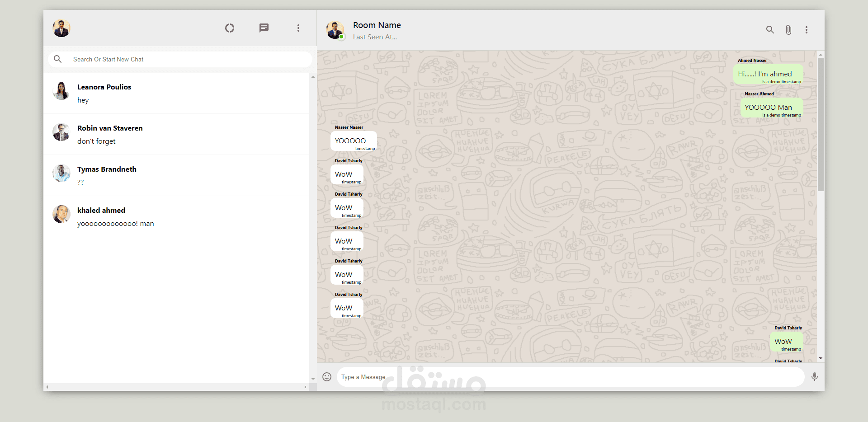
Task: Click Tymas Brandneth avatar picture
Action: point(61,173)
